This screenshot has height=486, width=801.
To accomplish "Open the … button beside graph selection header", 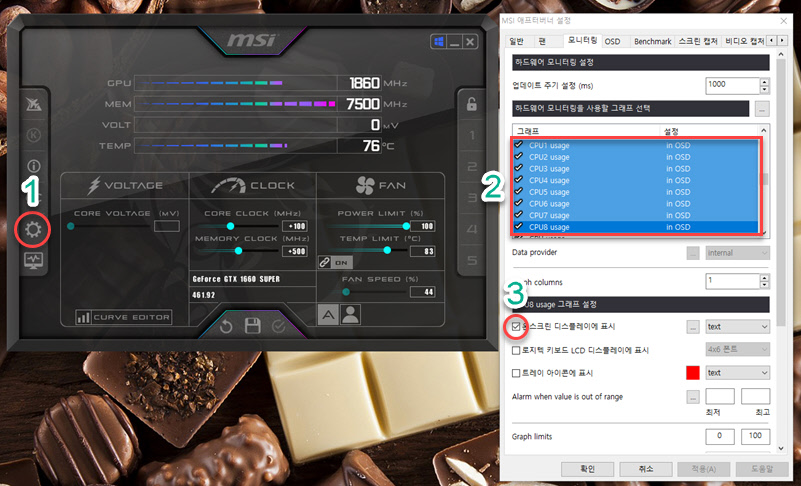I will coord(762,108).
